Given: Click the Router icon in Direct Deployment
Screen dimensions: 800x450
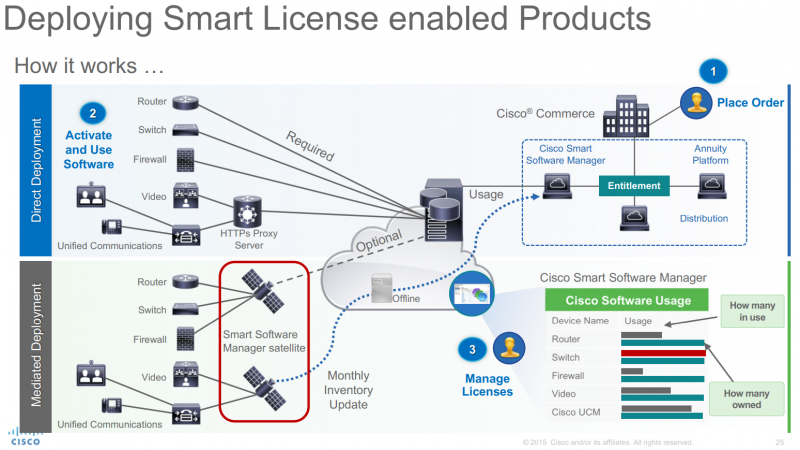Looking at the screenshot, I should pyautogui.click(x=185, y=102).
